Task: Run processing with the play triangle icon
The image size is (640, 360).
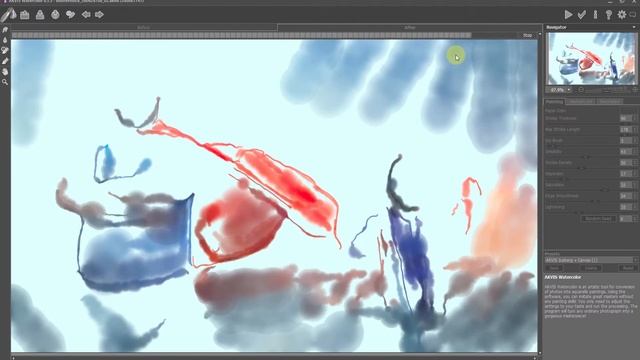Action: pyautogui.click(x=568, y=15)
